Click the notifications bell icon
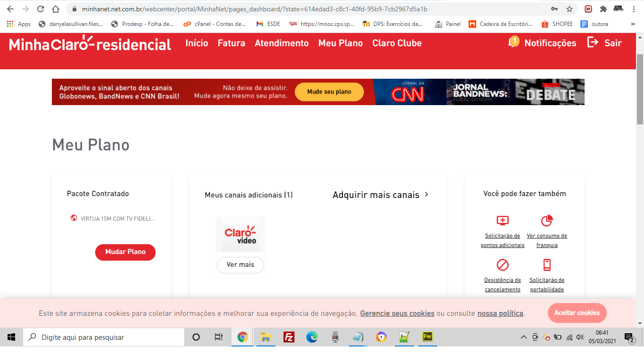The image size is (644, 362). click(513, 42)
